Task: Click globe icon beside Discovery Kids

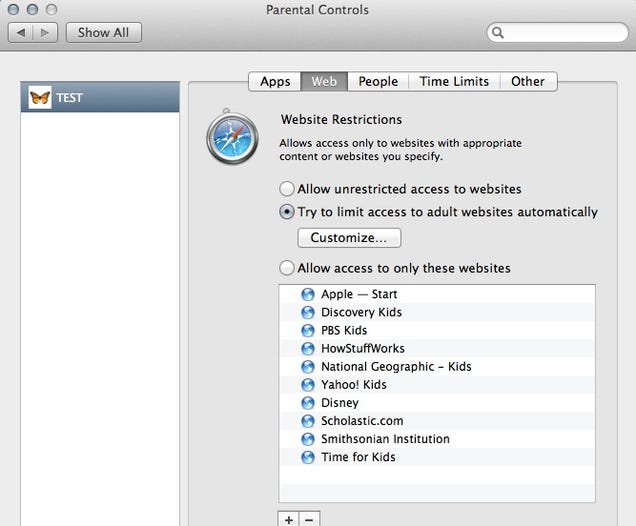Action: click(x=308, y=312)
